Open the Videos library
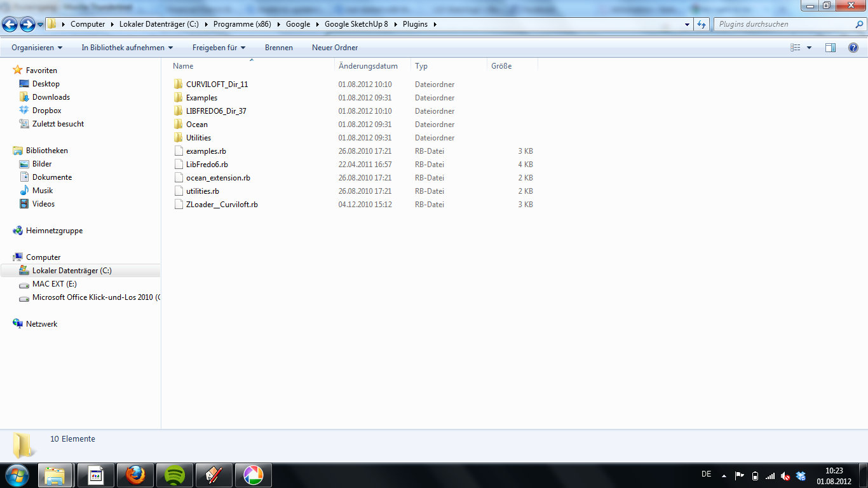 point(43,204)
